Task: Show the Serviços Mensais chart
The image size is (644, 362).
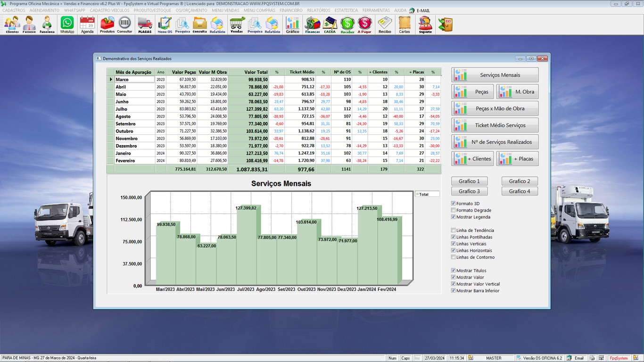Action: [495, 75]
